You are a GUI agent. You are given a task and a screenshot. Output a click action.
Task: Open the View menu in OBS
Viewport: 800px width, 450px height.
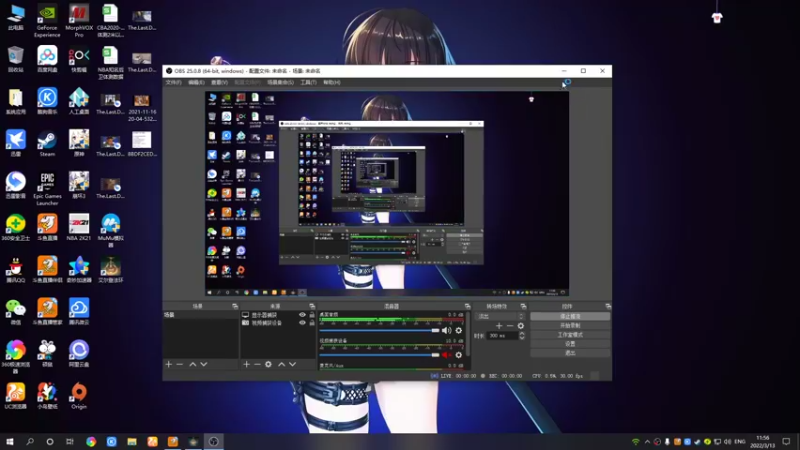point(219,82)
